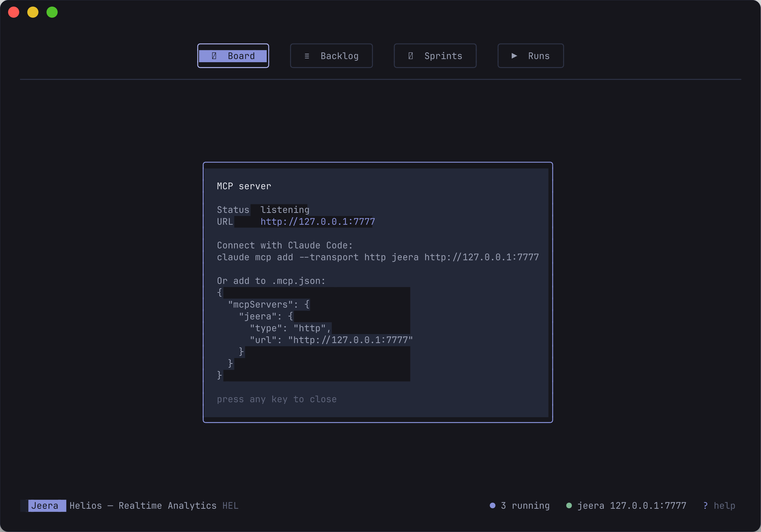Open help from the status bar
The width and height of the screenshot is (761, 532).
719,505
